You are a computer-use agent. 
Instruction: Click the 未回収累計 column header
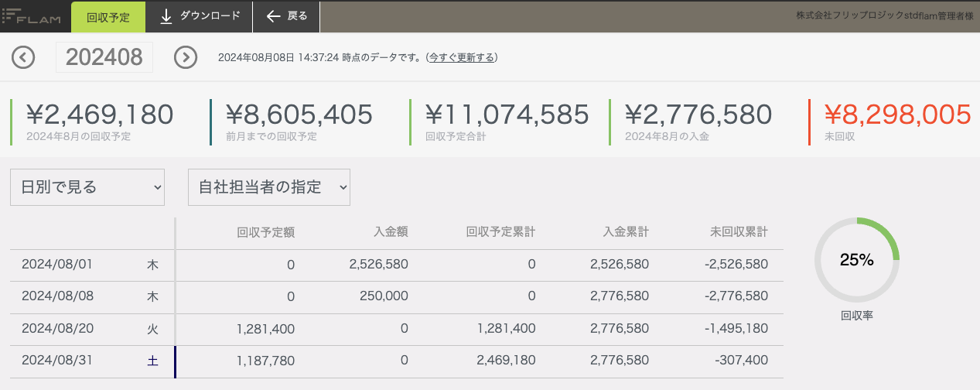coord(739,231)
